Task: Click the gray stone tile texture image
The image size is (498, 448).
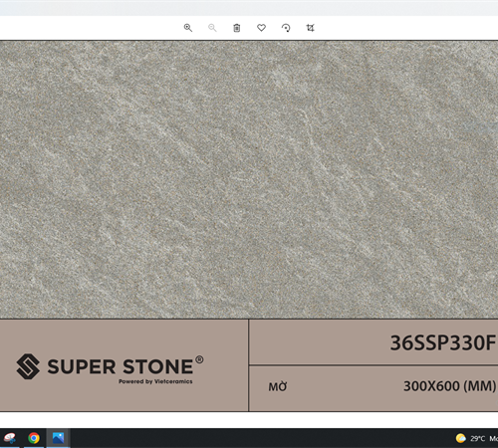Action: 249,179
